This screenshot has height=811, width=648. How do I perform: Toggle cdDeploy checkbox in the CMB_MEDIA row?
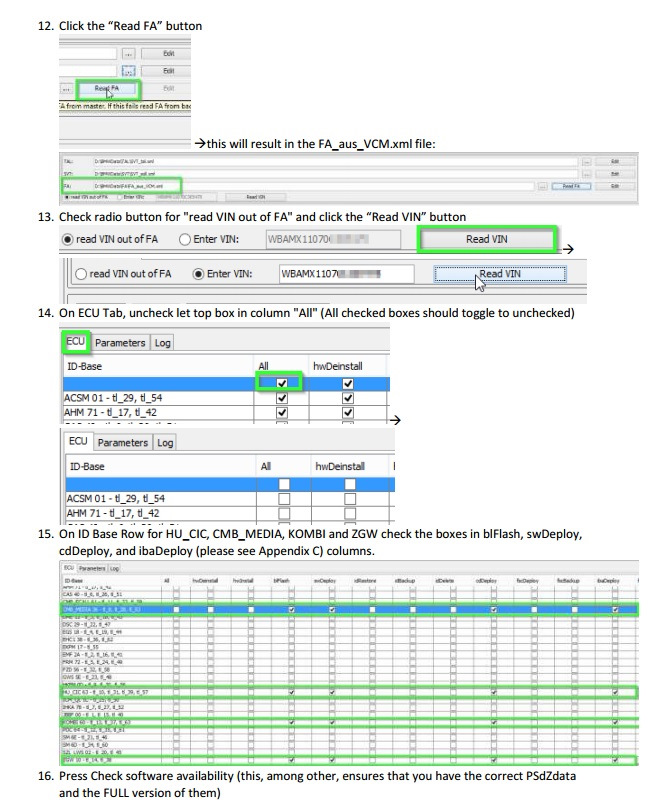(x=493, y=610)
